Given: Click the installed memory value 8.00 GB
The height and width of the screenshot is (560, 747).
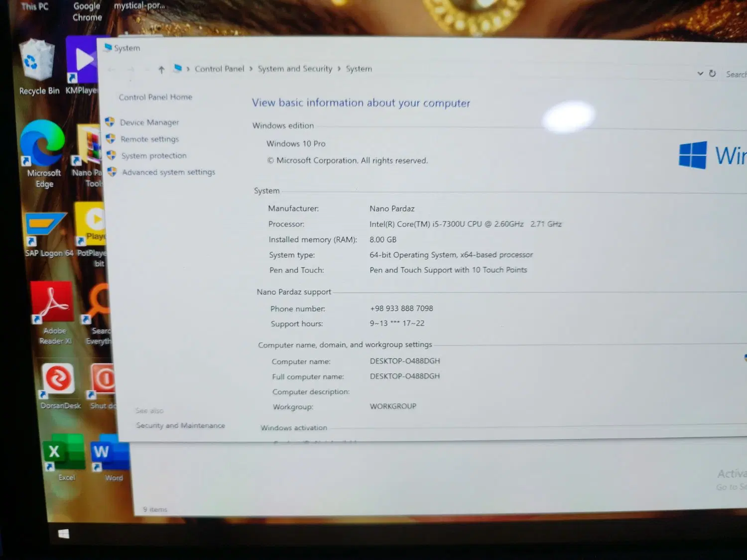Looking at the screenshot, I should pos(383,239).
